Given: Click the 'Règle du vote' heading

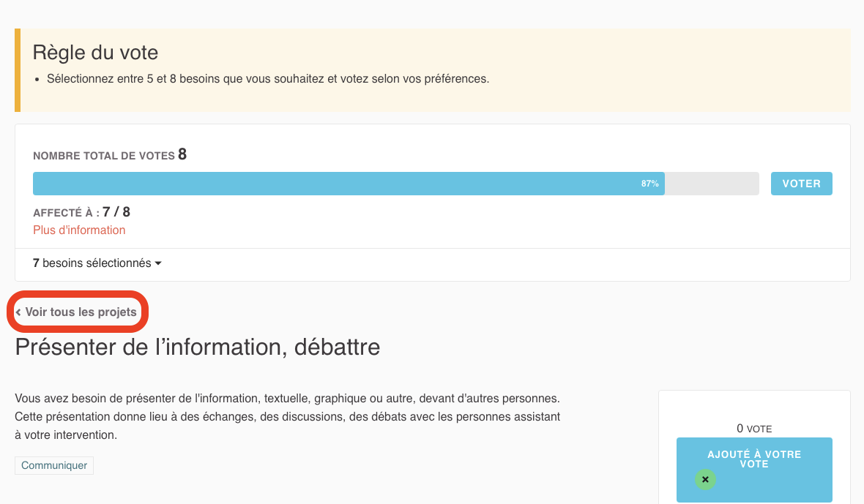Looking at the screenshot, I should pyautogui.click(x=94, y=52).
